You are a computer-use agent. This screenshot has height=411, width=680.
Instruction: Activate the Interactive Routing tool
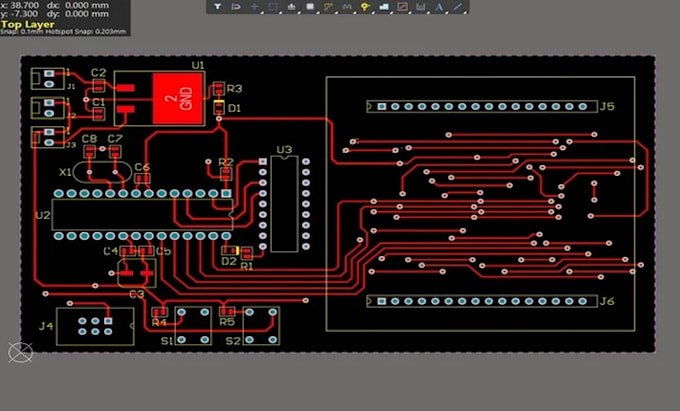(328, 7)
